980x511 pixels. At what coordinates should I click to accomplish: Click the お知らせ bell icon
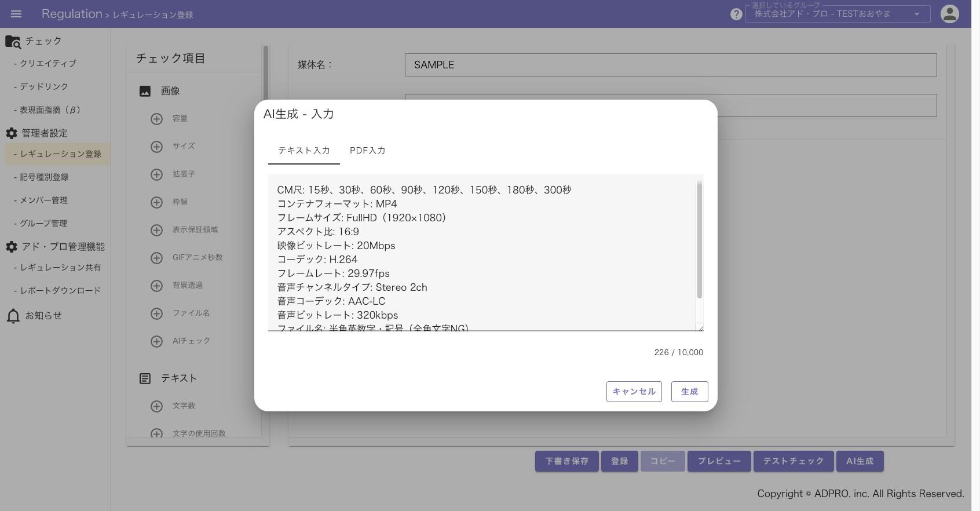13,316
